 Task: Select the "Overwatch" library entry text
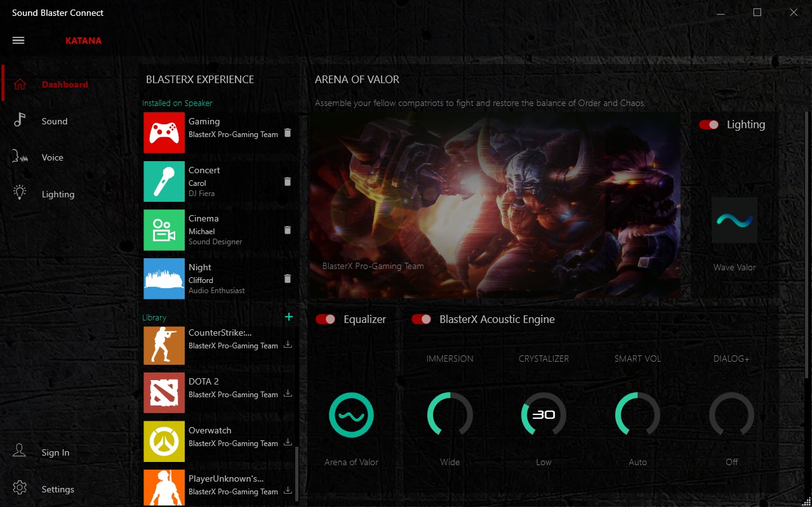(x=210, y=430)
